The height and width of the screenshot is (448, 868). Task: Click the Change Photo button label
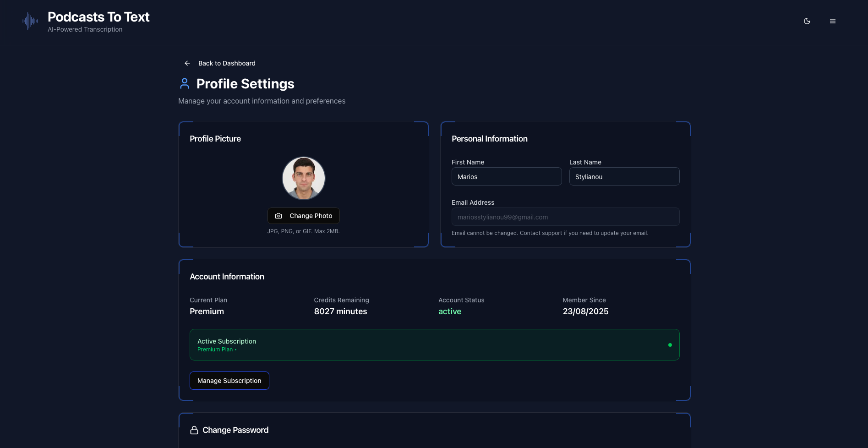tap(311, 216)
